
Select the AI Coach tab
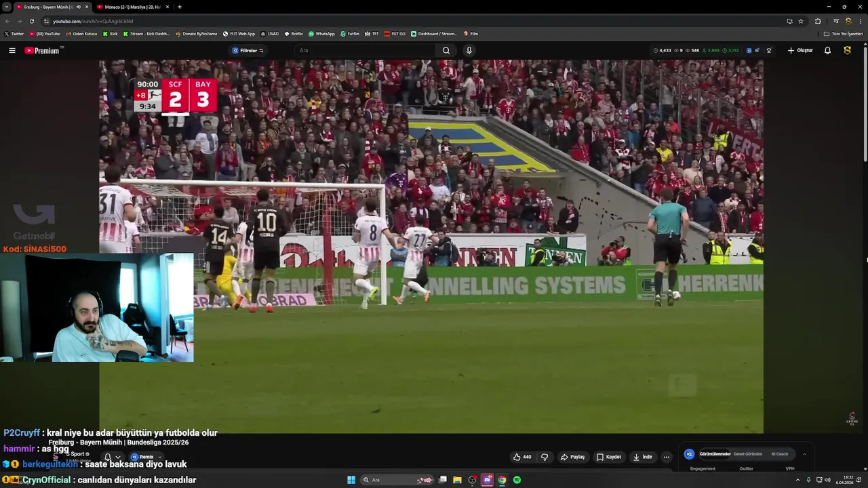[780, 454]
